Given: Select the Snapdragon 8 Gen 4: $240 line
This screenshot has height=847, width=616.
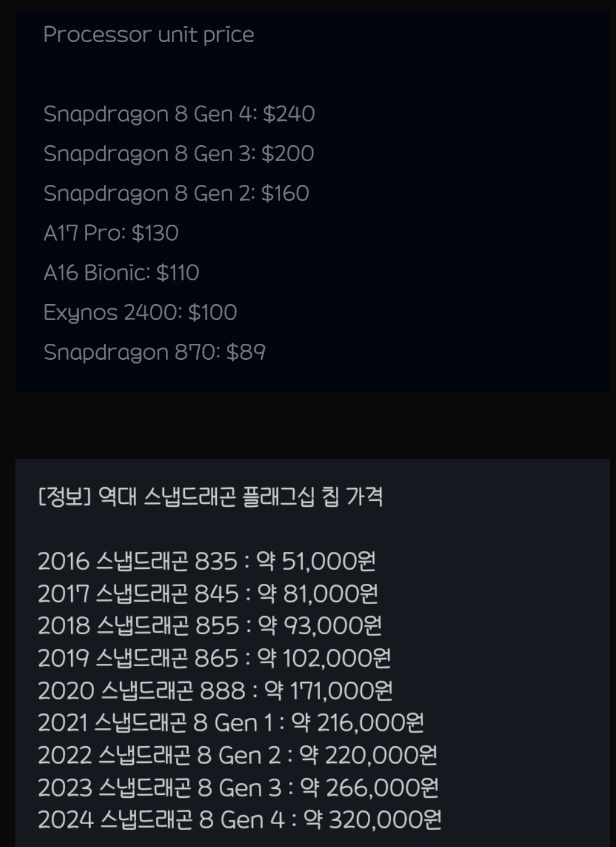Looking at the screenshot, I should coord(179,114).
